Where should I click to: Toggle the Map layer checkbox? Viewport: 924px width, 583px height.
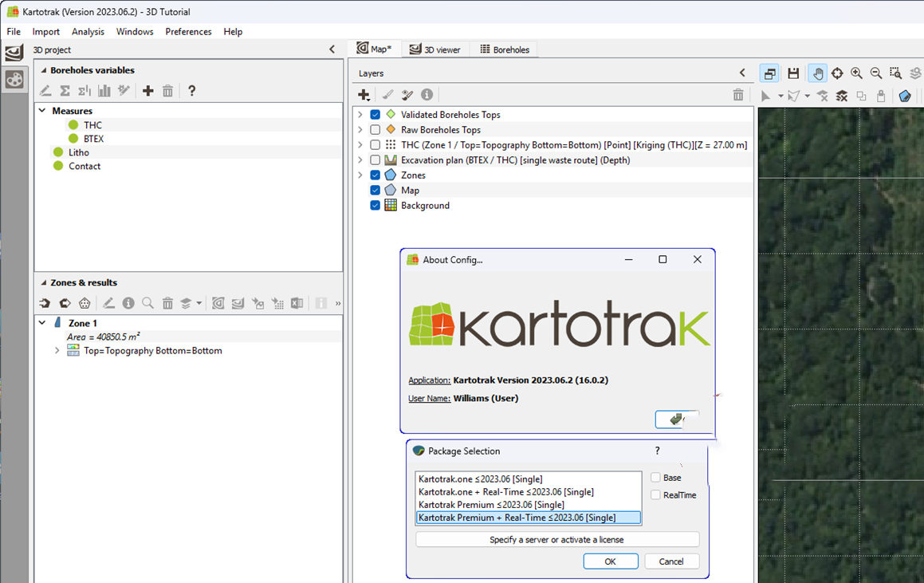[375, 190]
